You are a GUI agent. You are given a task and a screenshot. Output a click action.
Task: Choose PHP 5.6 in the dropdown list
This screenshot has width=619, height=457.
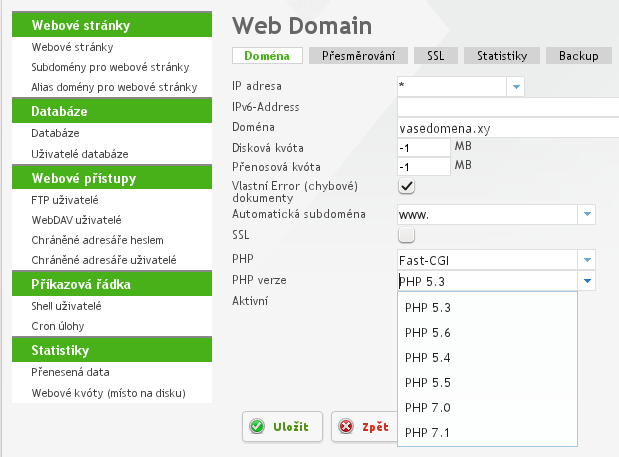pyautogui.click(x=428, y=332)
